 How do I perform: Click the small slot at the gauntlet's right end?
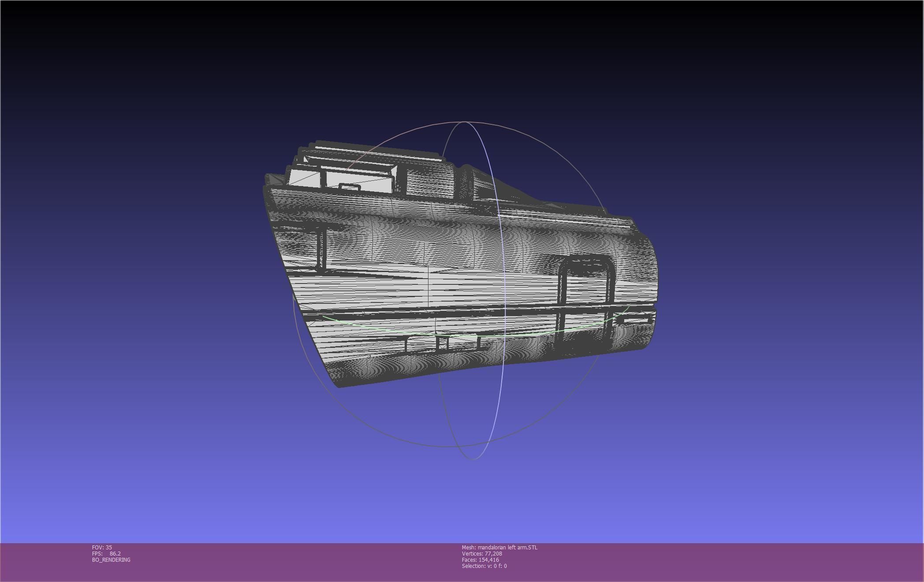pyautogui.click(x=634, y=320)
